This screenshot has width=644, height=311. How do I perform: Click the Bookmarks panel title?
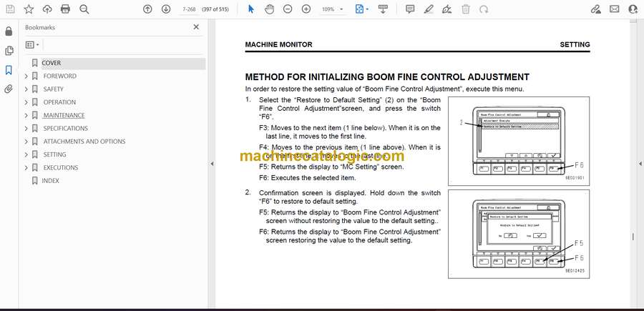pos(40,27)
